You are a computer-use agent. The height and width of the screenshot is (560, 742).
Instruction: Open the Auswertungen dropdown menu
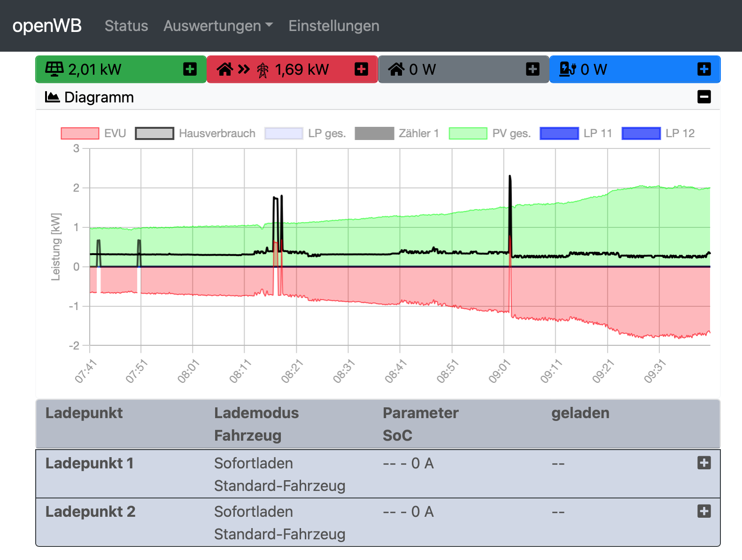[218, 26]
